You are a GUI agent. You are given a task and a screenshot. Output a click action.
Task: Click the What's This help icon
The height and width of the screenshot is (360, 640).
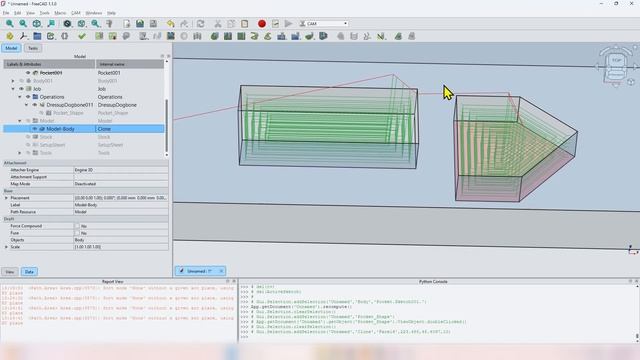[x=109, y=24]
